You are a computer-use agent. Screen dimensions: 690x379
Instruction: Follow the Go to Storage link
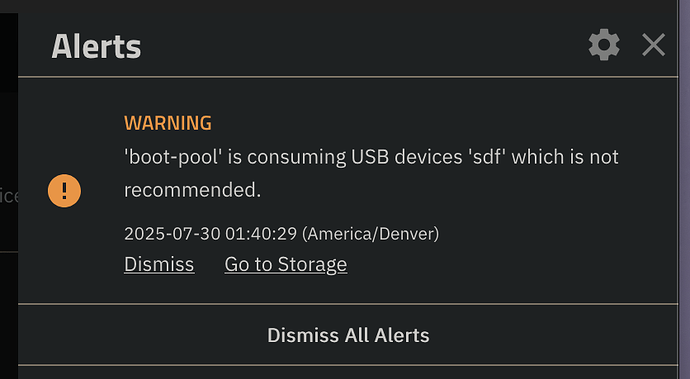click(286, 264)
